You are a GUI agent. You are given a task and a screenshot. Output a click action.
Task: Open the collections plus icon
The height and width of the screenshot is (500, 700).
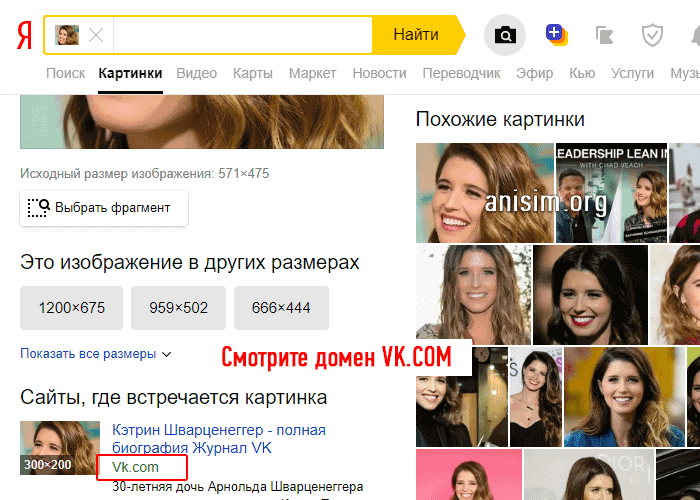point(556,34)
